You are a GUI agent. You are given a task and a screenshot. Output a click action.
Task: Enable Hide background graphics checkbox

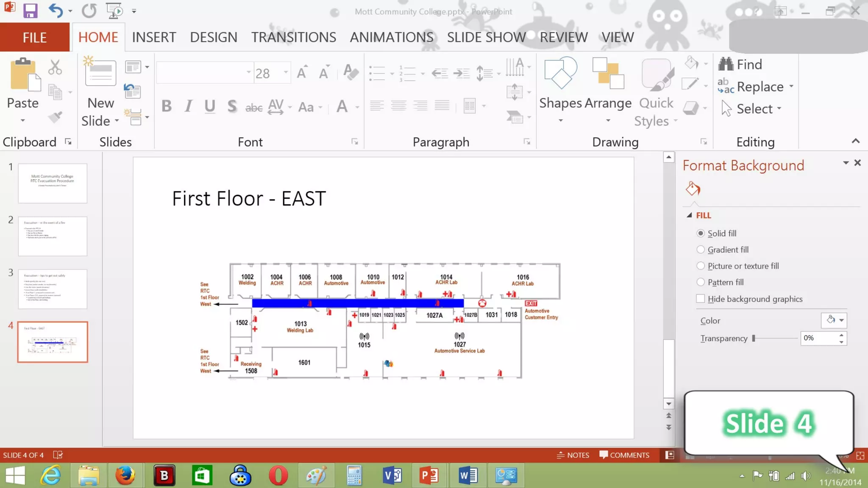[701, 299]
